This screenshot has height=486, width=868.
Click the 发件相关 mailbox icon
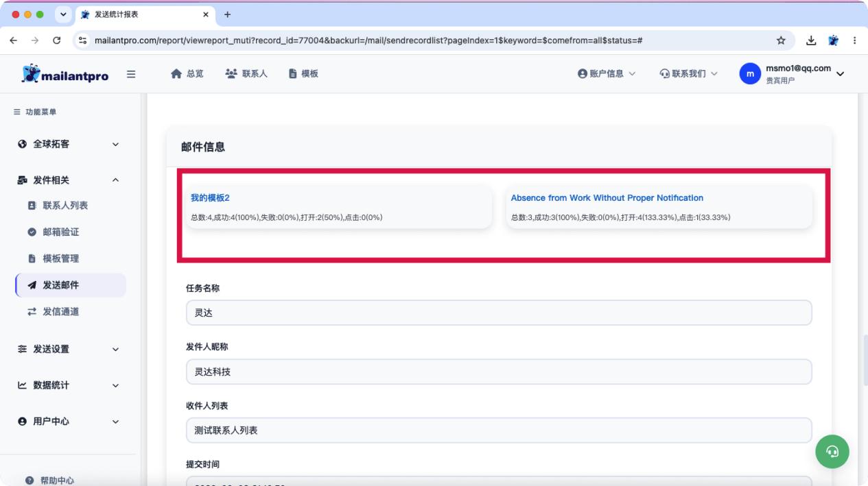coord(22,180)
